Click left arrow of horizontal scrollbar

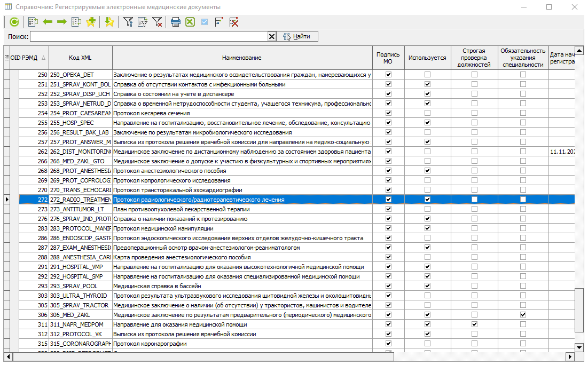[8, 356]
